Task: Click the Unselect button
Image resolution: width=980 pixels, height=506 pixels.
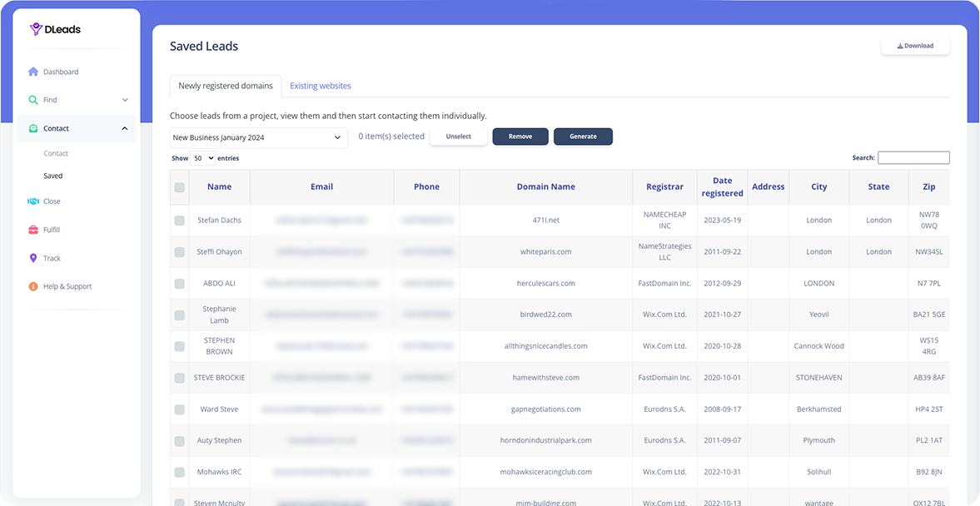Action: (x=458, y=136)
